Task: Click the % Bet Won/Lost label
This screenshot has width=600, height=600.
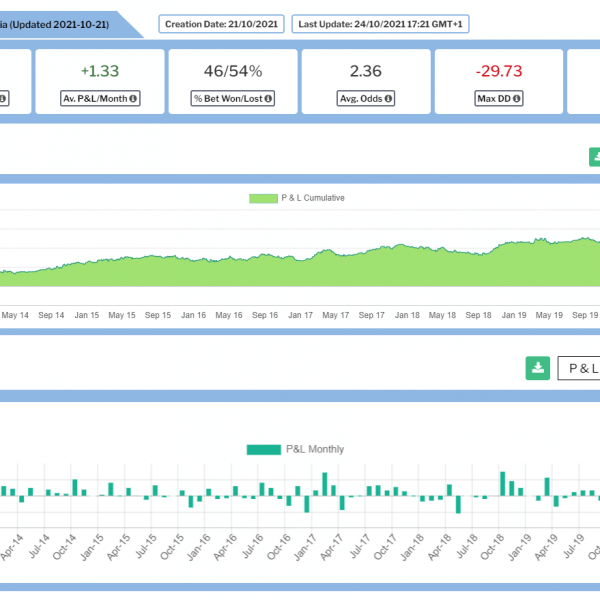Action: 233,98
